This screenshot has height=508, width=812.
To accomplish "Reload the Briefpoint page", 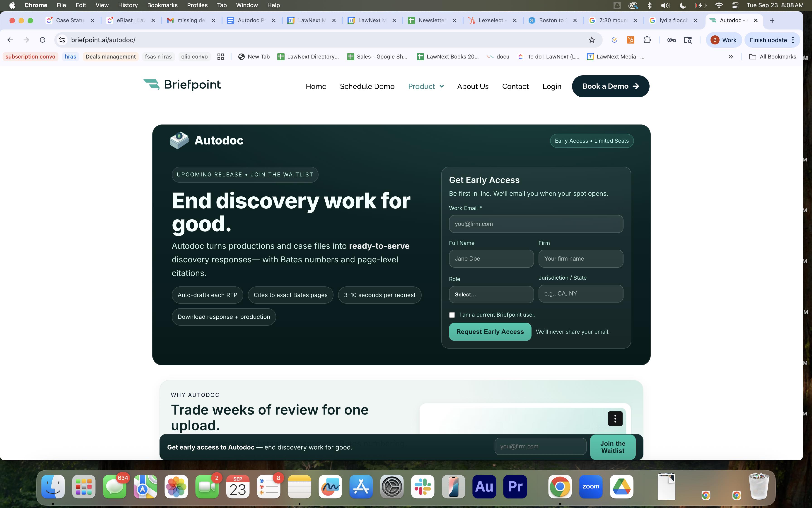I will click(43, 40).
